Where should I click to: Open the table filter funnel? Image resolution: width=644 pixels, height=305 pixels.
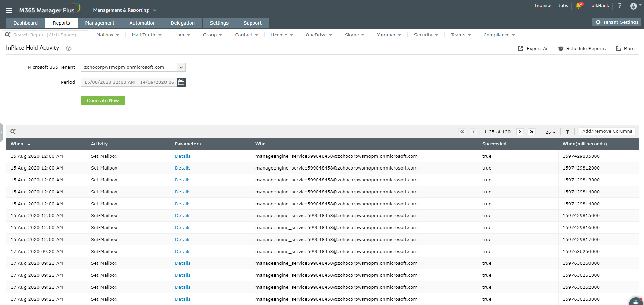568,132
